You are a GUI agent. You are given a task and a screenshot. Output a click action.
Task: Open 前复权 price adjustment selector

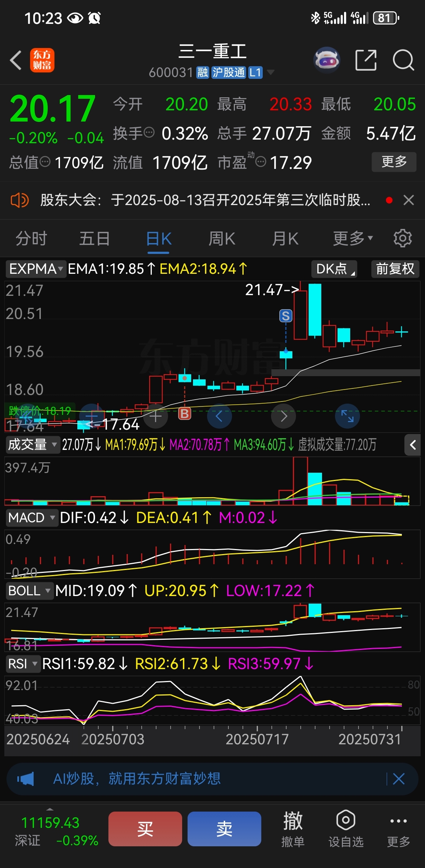395,269
